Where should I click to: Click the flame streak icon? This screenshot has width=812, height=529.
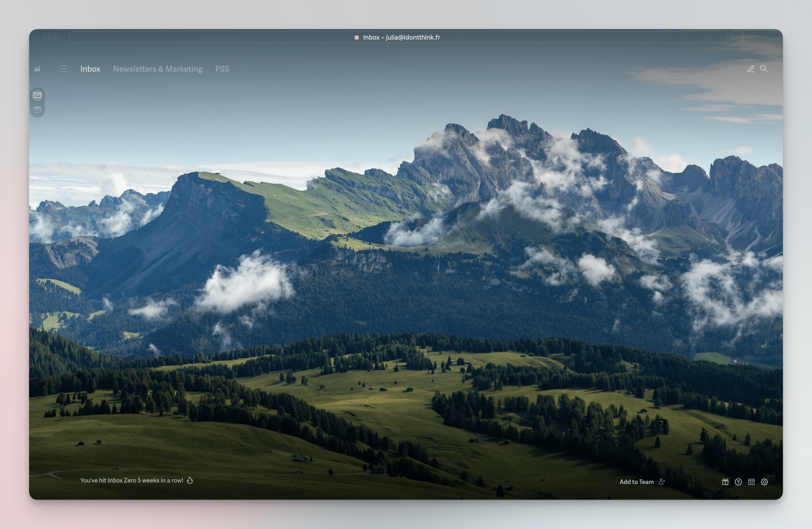coord(190,480)
